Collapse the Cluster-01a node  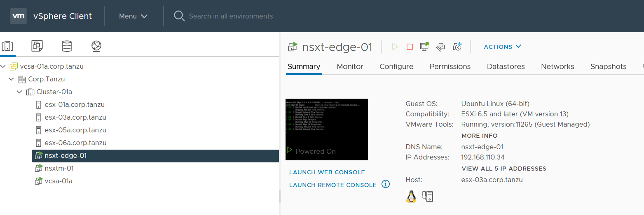19,92
